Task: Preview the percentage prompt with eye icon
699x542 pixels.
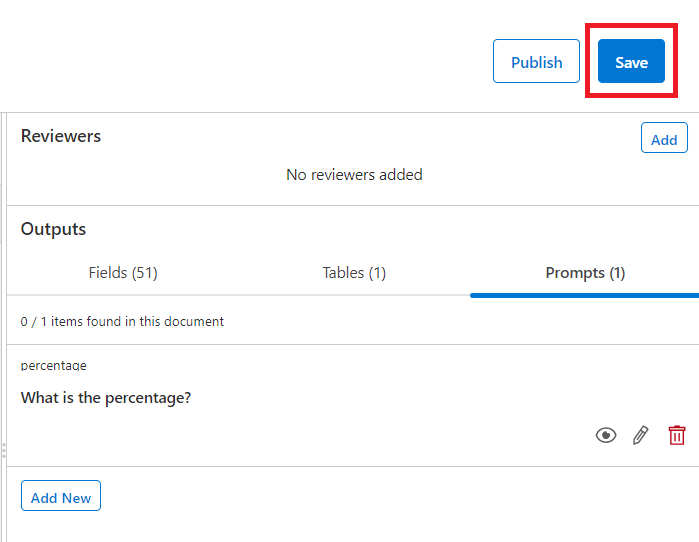Action: point(606,435)
